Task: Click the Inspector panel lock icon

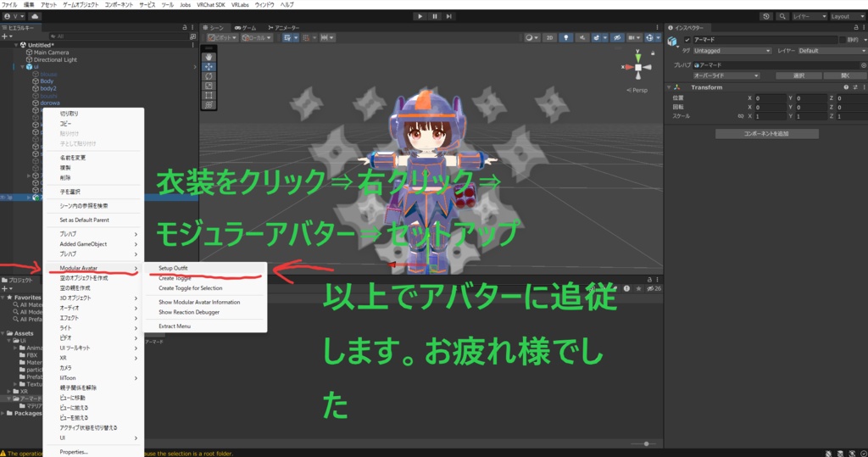Action: pos(856,27)
